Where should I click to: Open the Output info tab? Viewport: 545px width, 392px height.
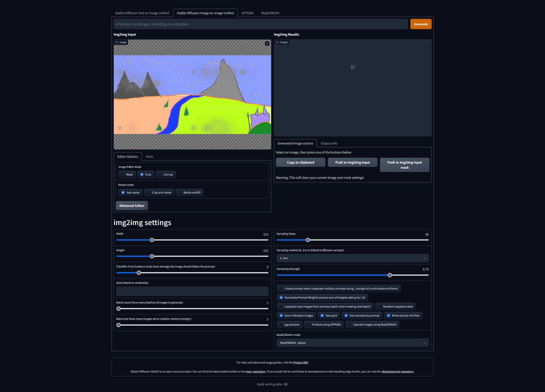point(329,143)
